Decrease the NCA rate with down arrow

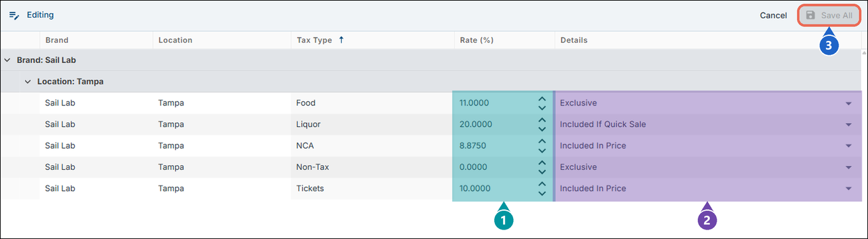[542, 151]
